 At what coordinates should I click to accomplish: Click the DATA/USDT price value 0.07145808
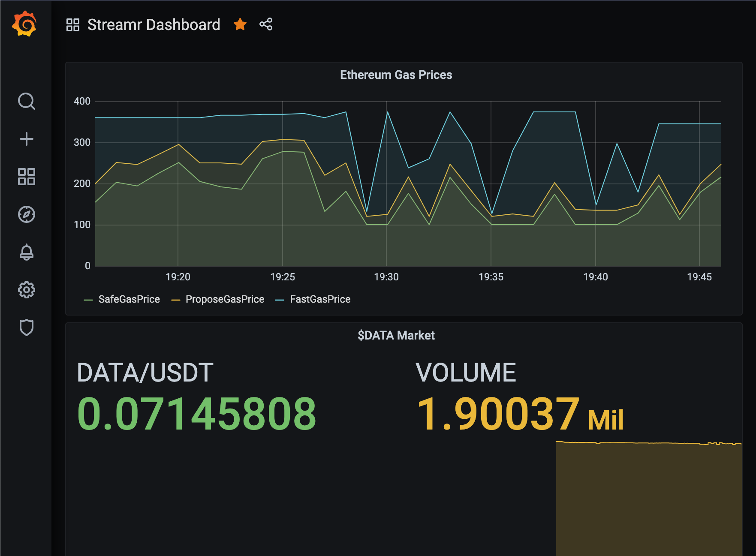tap(196, 414)
